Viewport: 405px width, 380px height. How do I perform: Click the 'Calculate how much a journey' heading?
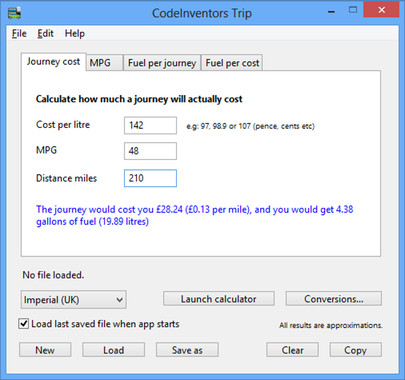click(139, 99)
